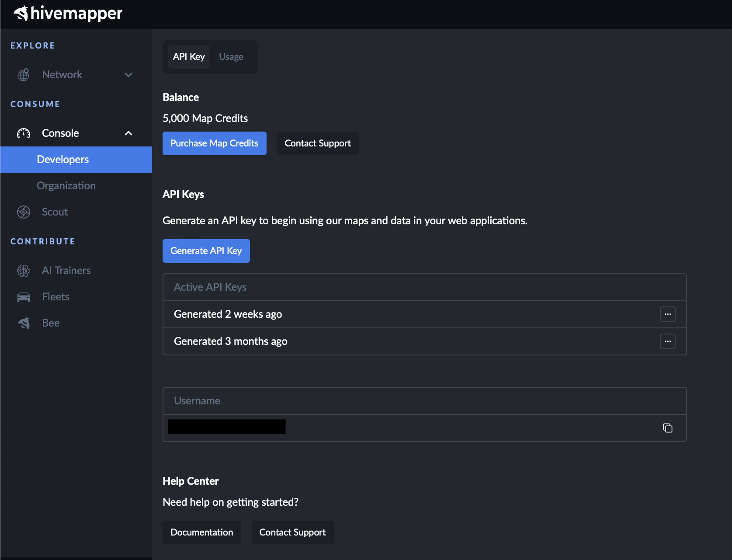The height and width of the screenshot is (560, 732).
Task: Click the AI Trainers brain icon
Action: [x=24, y=271]
